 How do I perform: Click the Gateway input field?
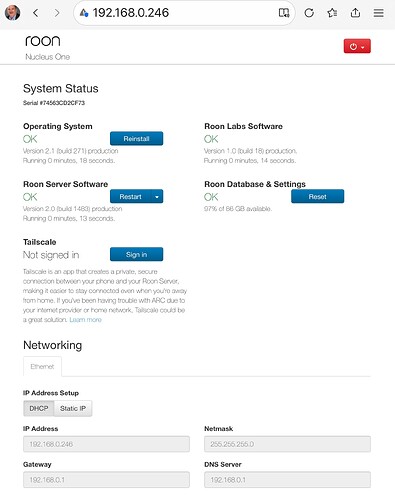tap(106, 480)
